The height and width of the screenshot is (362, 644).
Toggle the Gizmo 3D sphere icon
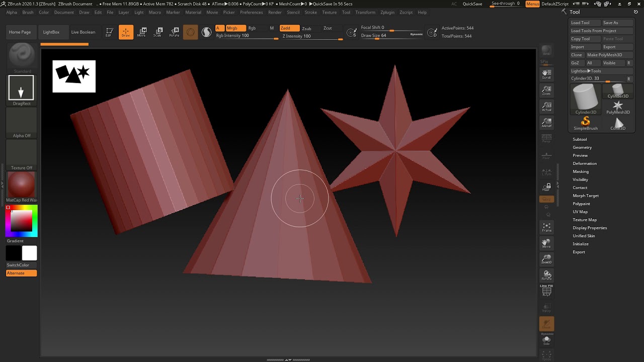[x=190, y=32]
